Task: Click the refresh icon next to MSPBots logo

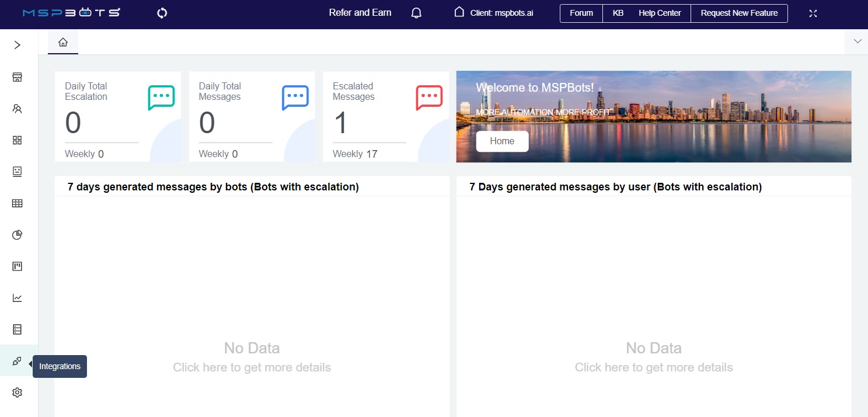Action: coord(161,12)
